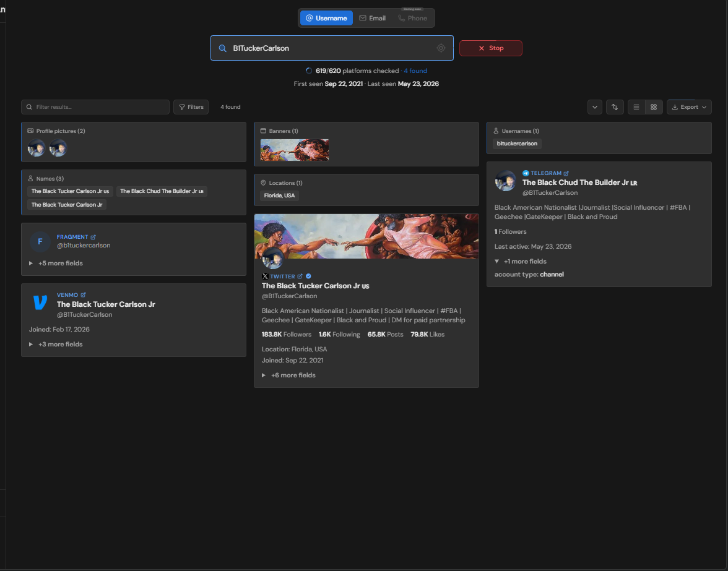Click '65.8K Posts' on Twitter card

pos(385,335)
